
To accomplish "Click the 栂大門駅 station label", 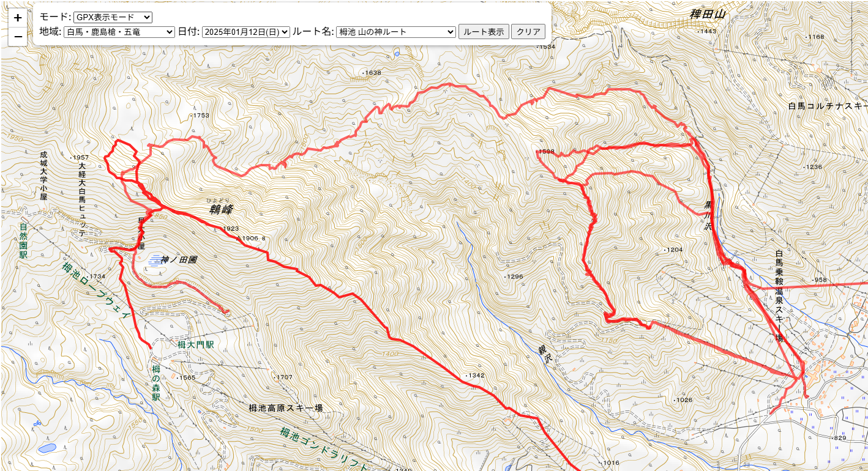I will coord(196,345).
